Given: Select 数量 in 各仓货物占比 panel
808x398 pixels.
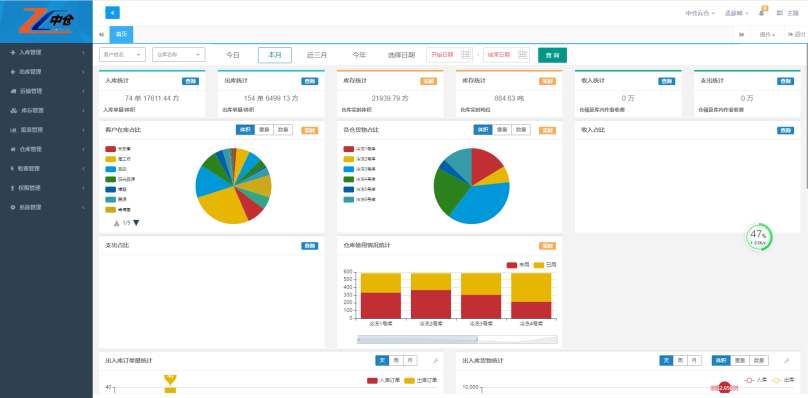Looking at the screenshot, I should click(520, 130).
